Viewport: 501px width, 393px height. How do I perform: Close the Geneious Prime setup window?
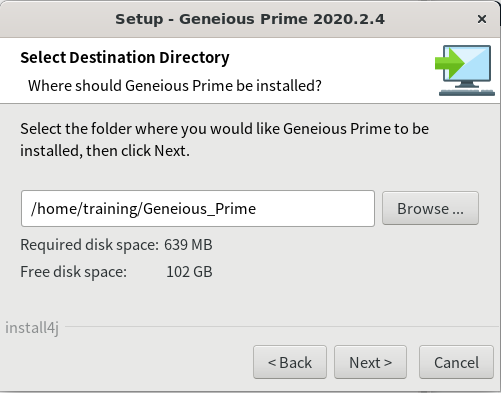point(482,19)
